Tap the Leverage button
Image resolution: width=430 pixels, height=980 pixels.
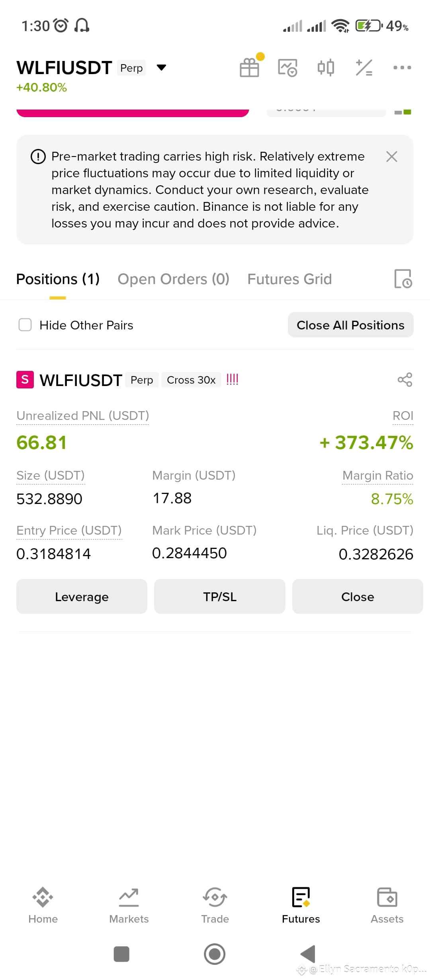click(x=82, y=596)
